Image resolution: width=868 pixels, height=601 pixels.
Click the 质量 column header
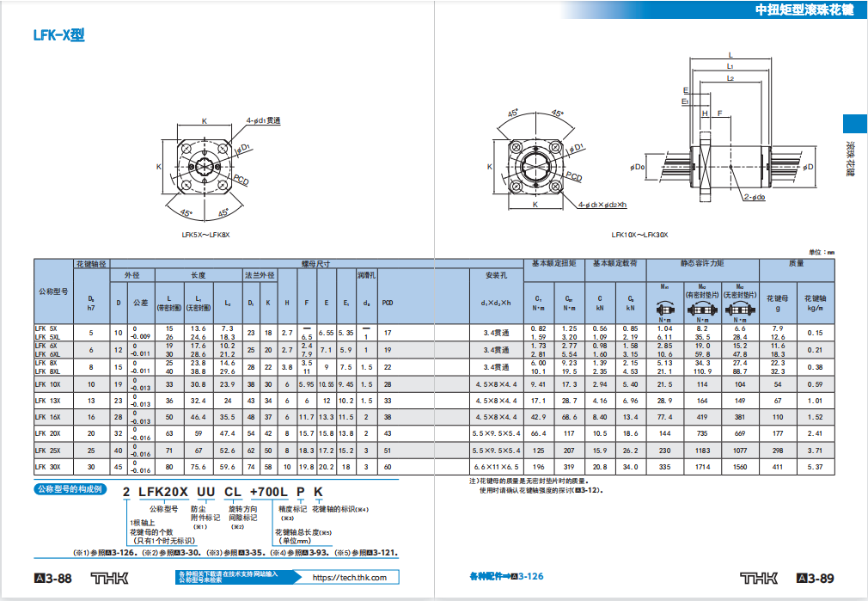coord(796,264)
